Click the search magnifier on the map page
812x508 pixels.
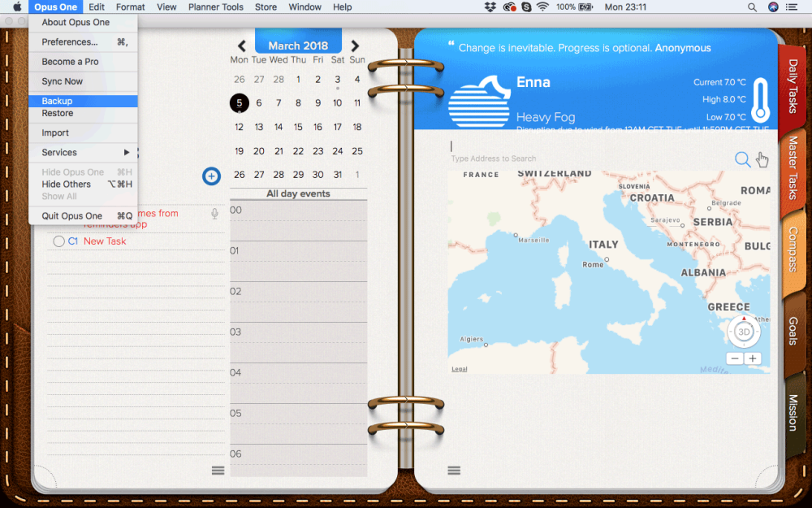point(742,159)
